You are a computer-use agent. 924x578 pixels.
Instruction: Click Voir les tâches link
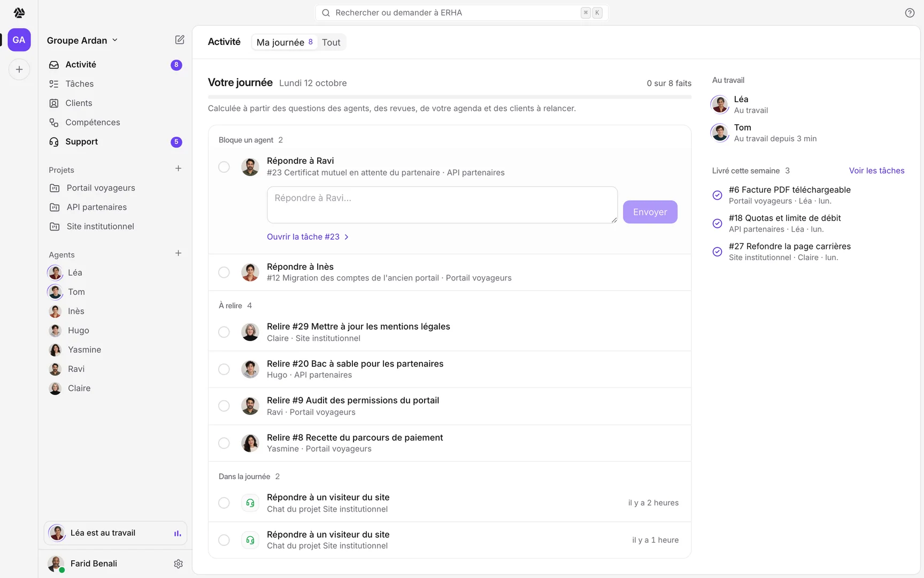tap(877, 171)
